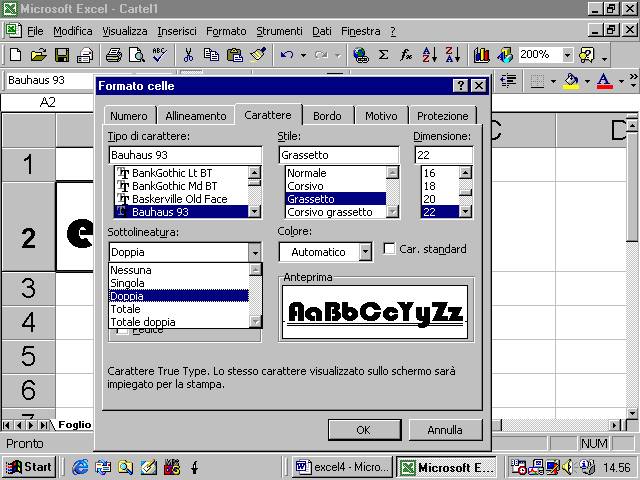This screenshot has height=480, width=640.
Task: Select size 18 in Dimensione list
Action: point(440,186)
